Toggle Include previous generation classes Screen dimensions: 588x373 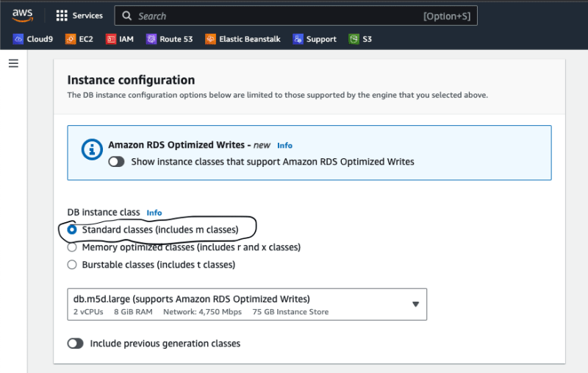click(76, 344)
